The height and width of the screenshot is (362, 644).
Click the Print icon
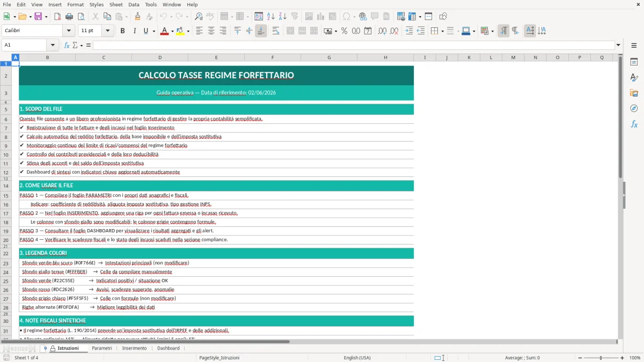click(69, 17)
